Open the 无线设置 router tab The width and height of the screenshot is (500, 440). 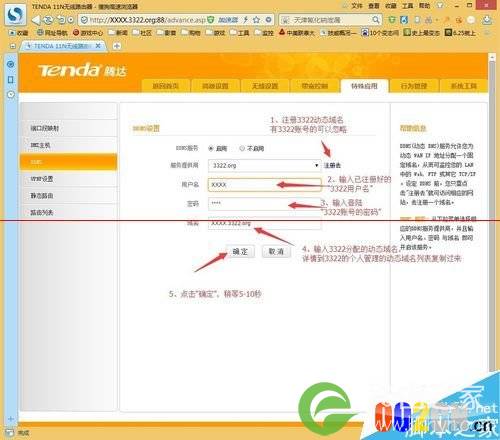pos(265,86)
